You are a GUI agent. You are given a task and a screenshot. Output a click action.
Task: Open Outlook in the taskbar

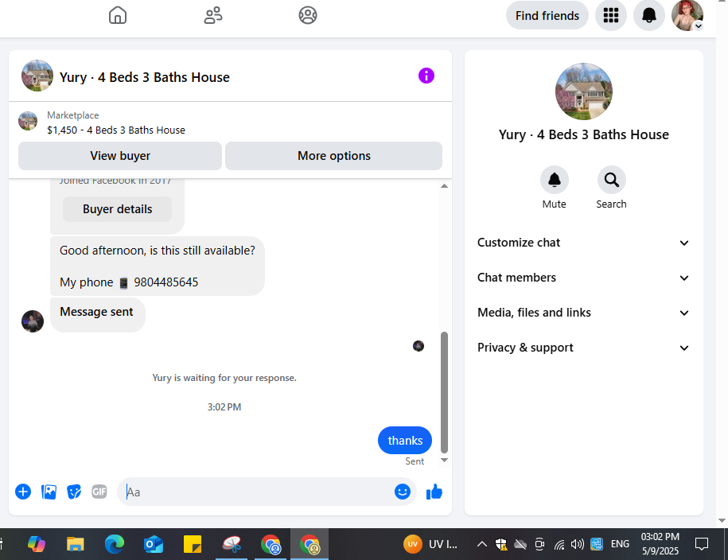(154, 544)
